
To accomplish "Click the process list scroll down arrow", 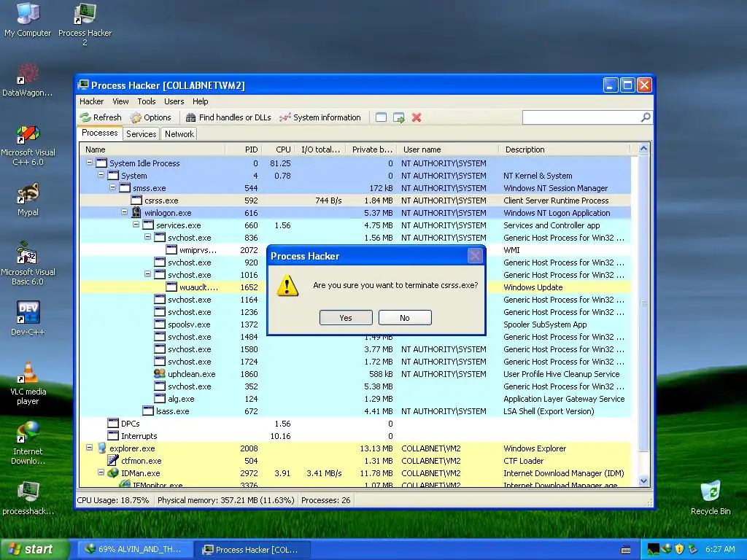I will pyautogui.click(x=643, y=481).
